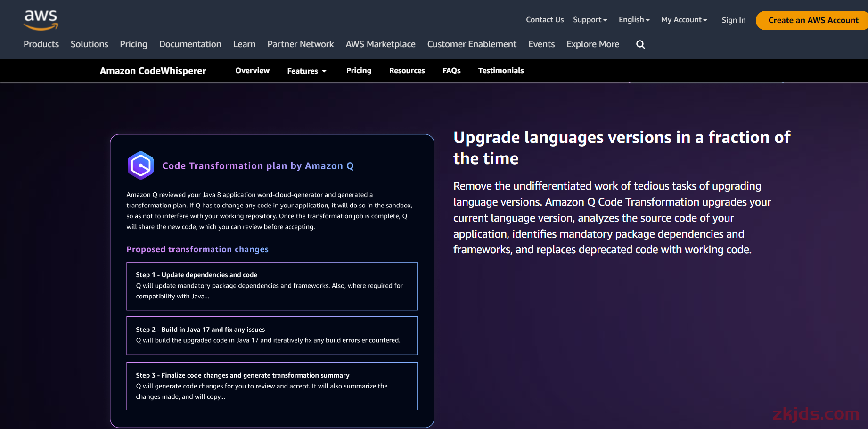Viewport: 868px width, 429px height.
Task: Open the Documentation menu
Action: [x=190, y=44]
